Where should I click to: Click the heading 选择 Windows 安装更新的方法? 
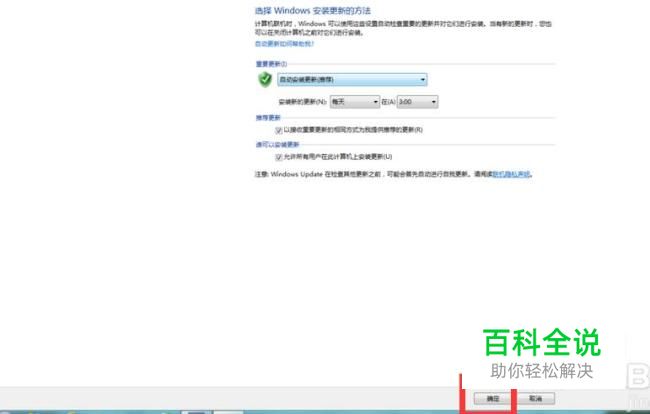(313, 11)
